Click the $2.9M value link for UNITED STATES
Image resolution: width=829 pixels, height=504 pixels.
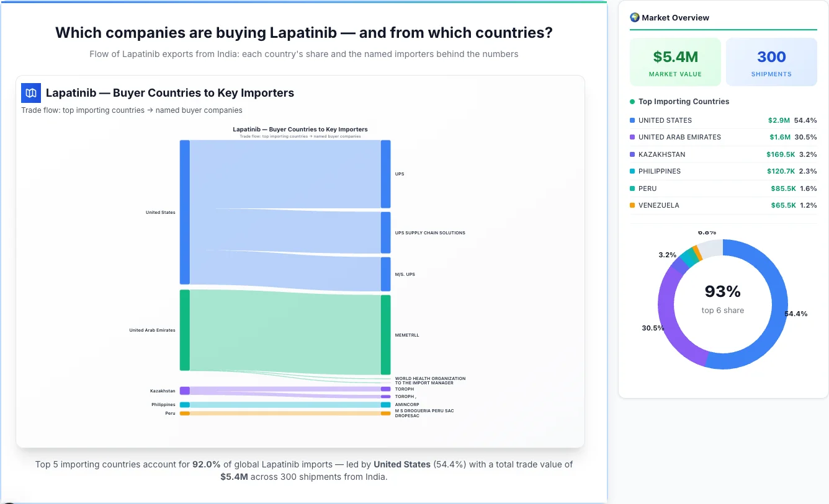pyautogui.click(x=779, y=120)
